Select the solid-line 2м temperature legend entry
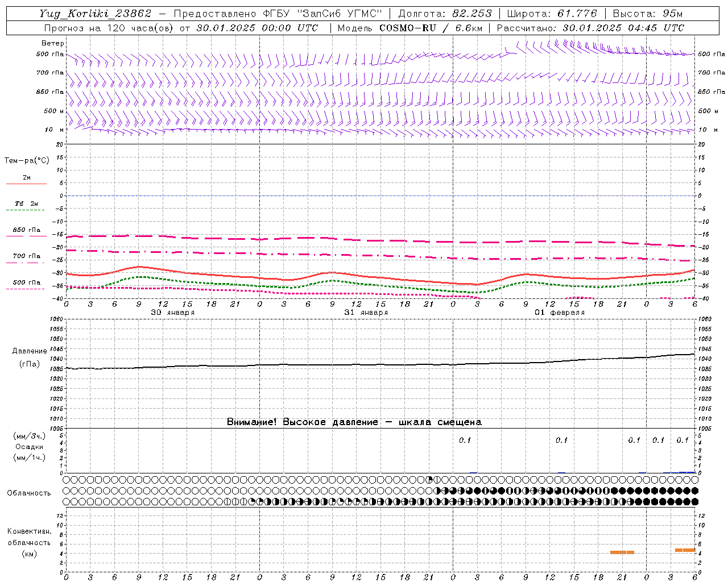The image size is (728, 582). (26, 180)
